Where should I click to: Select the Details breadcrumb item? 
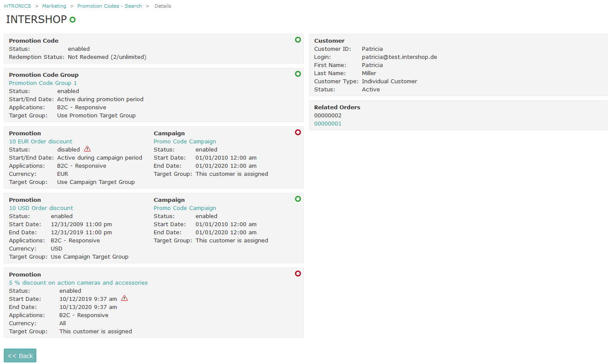[x=163, y=6]
